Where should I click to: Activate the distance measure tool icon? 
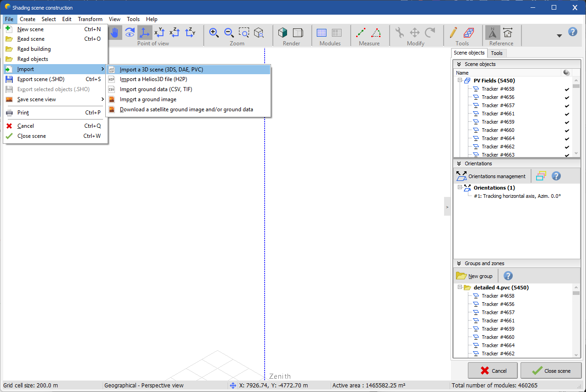pos(361,33)
